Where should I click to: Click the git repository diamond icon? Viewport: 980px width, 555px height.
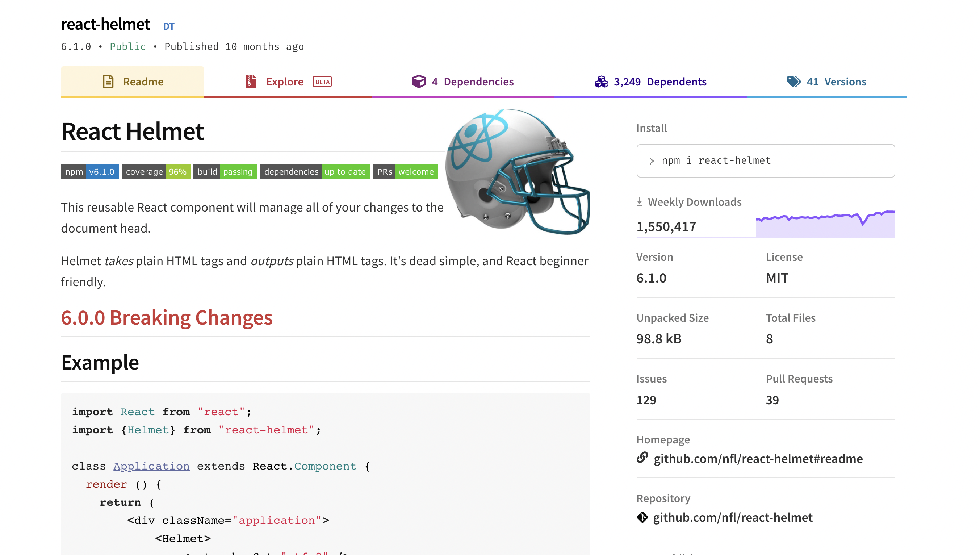[x=642, y=517]
